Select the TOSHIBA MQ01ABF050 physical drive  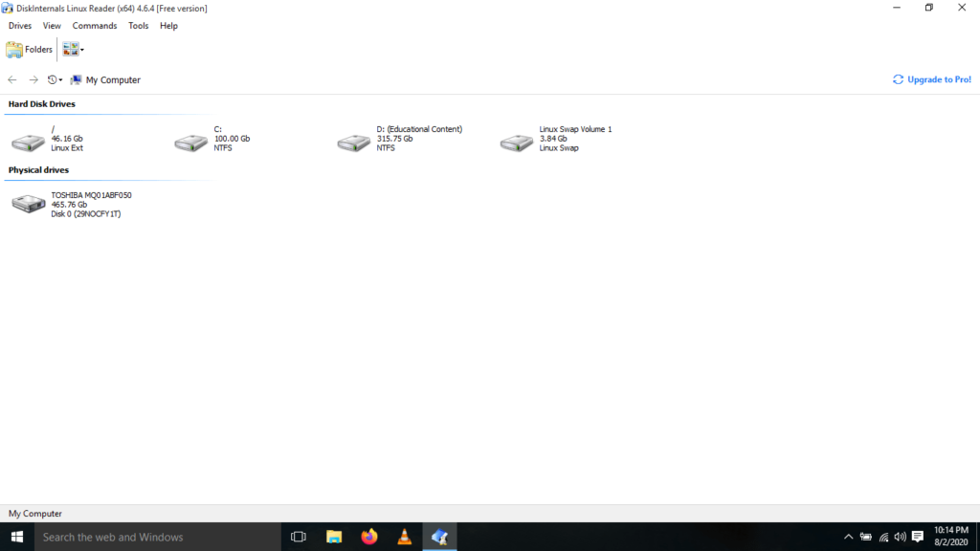coord(29,204)
